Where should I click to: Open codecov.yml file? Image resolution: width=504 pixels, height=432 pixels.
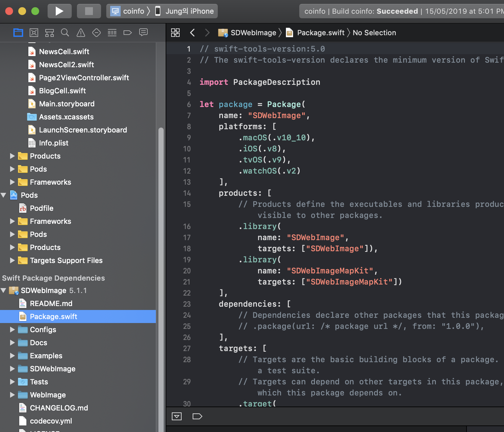(51, 421)
